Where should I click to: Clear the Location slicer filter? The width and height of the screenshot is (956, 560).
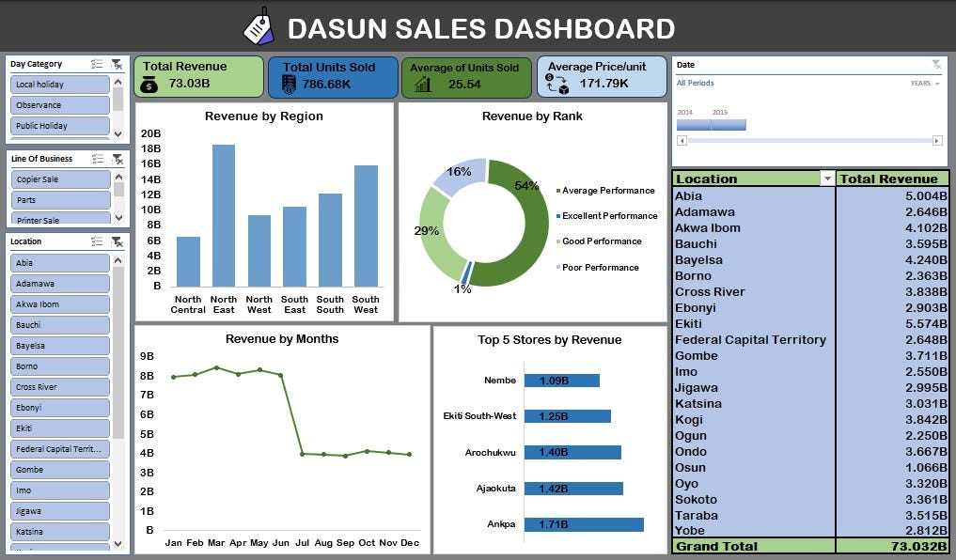(117, 241)
